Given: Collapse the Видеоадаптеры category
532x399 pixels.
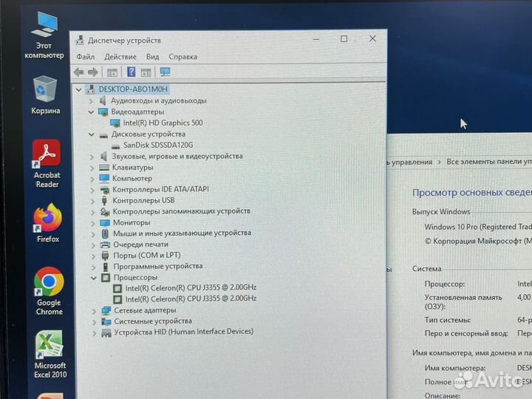Looking at the screenshot, I should [x=91, y=112].
